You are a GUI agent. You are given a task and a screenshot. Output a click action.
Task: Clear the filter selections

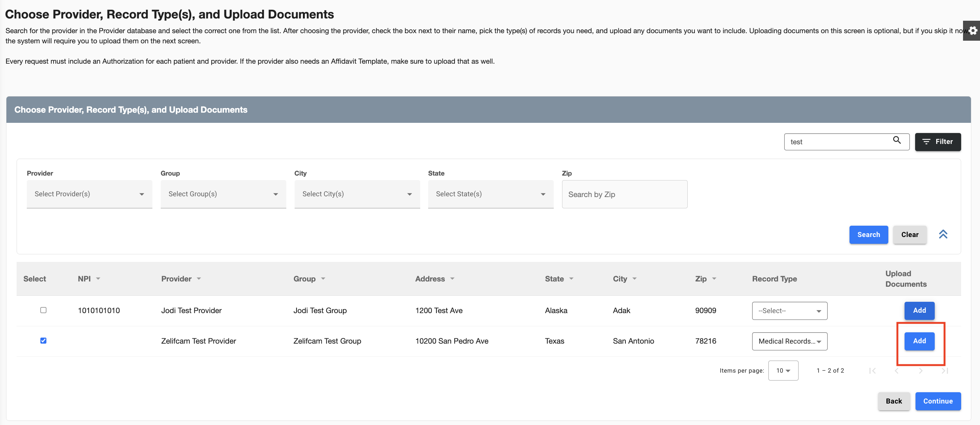pyautogui.click(x=909, y=235)
